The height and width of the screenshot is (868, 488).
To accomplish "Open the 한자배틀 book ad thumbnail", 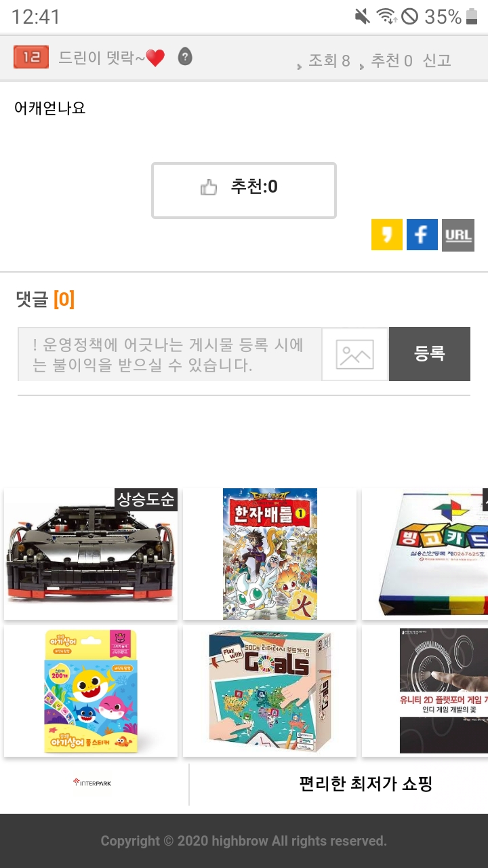I will 270,554.
